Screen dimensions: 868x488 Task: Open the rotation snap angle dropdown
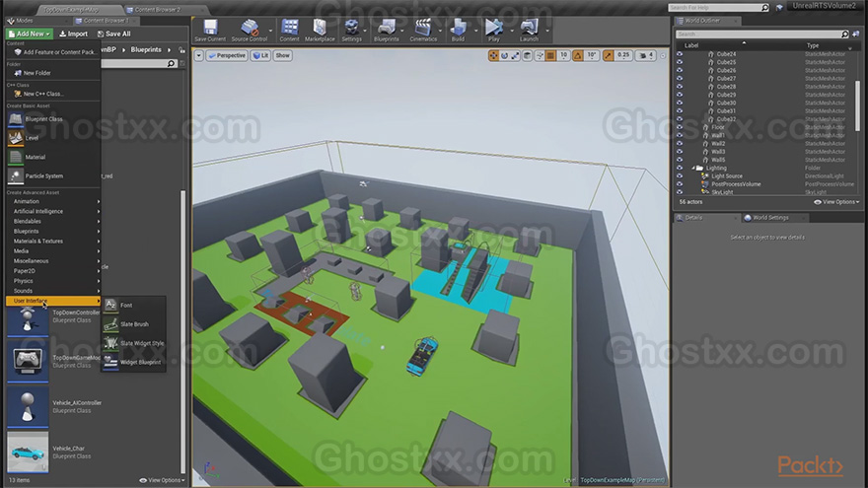pyautogui.click(x=592, y=55)
